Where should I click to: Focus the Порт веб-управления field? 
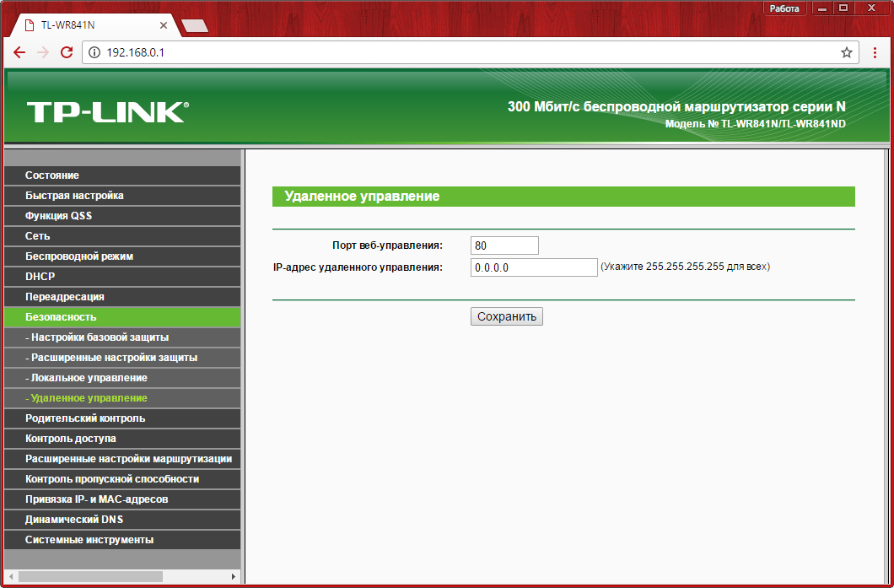504,245
